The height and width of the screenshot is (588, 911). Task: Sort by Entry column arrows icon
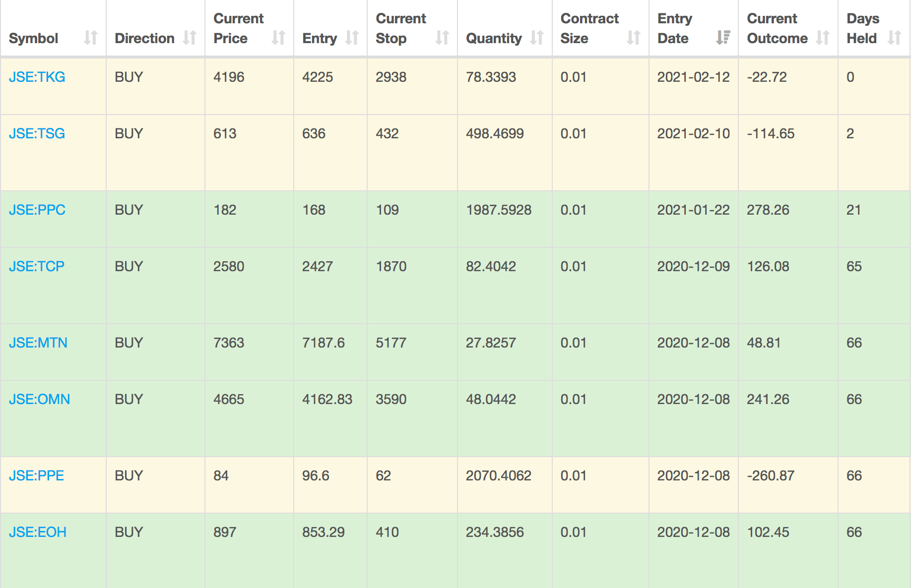[x=352, y=38]
